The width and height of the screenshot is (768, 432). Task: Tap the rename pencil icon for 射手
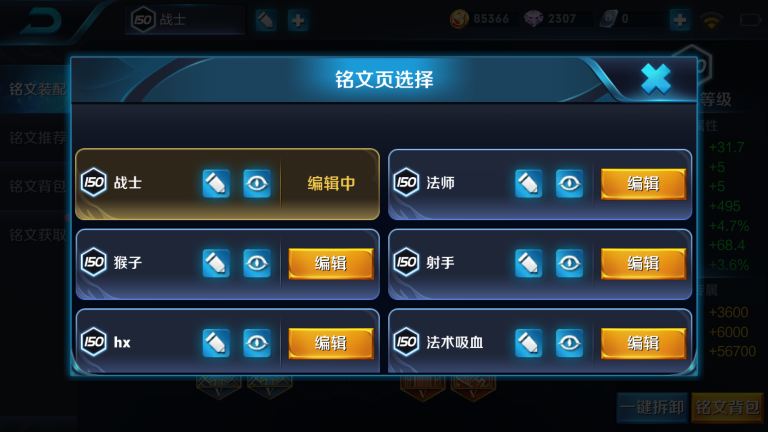tap(528, 264)
